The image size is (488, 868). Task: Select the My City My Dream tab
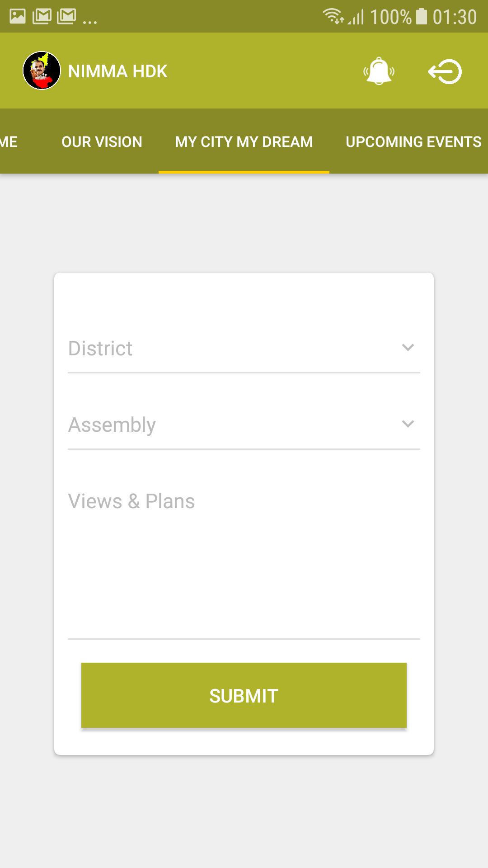[244, 142]
